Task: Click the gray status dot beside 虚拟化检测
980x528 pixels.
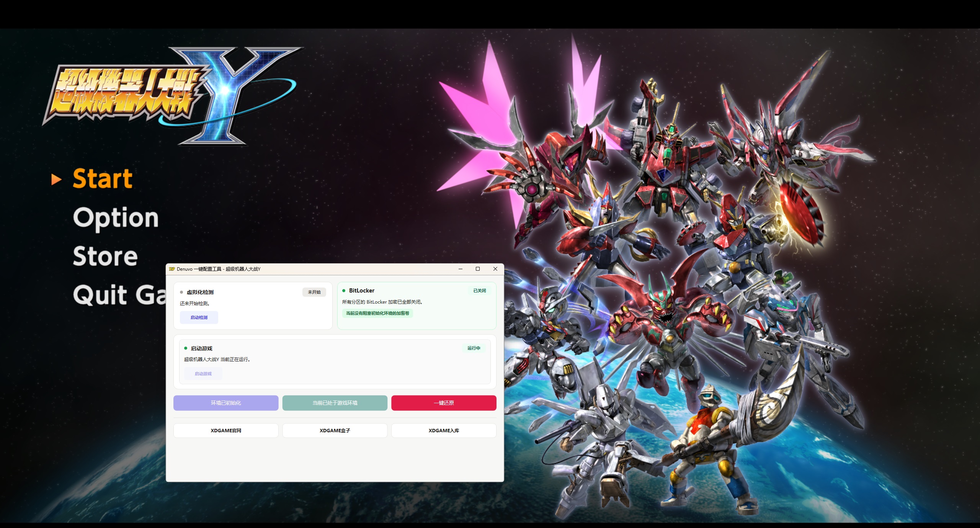Action: pyautogui.click(x=181, y=292)
